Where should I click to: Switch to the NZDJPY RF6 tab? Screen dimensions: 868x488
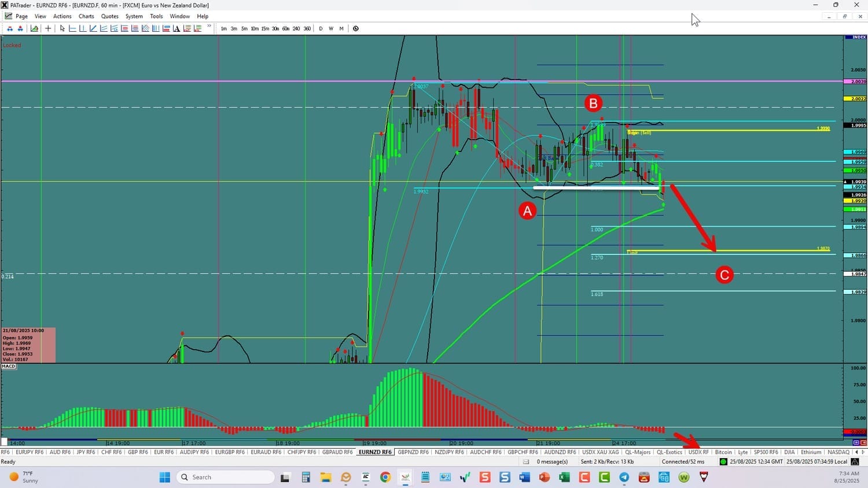[450, 452]
